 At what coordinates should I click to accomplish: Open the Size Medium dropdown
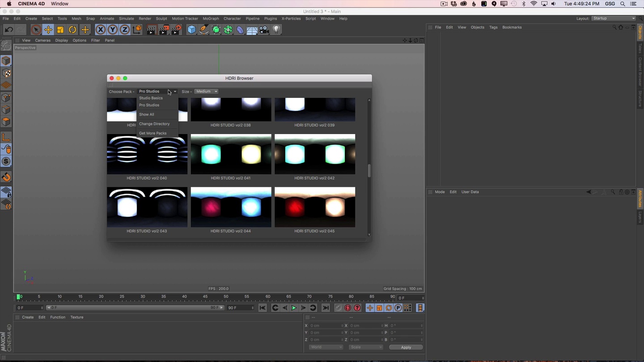pos(206,91)
